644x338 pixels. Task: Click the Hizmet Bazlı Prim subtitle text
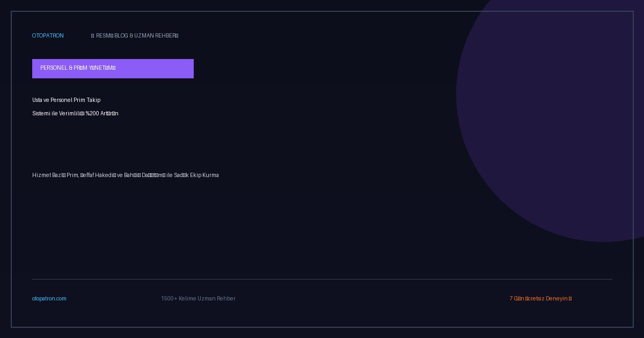click(126, 175)
